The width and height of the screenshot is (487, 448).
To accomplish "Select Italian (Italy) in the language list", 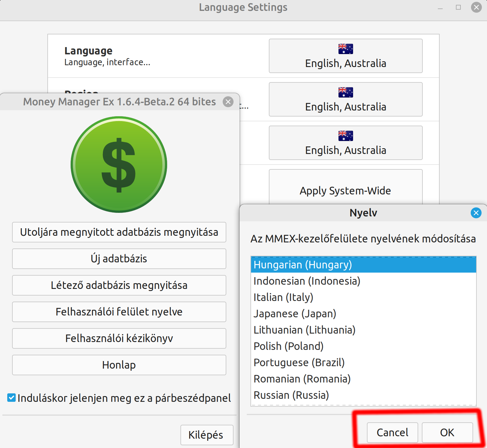I will coord(283,297).
